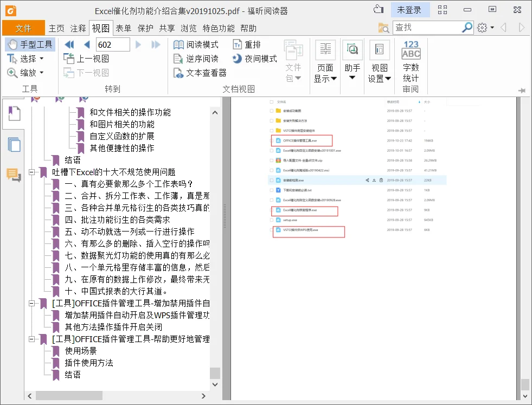The image size is (532, 405).
Task: Go to first page arrow
Action: click(x=69, y=45)
